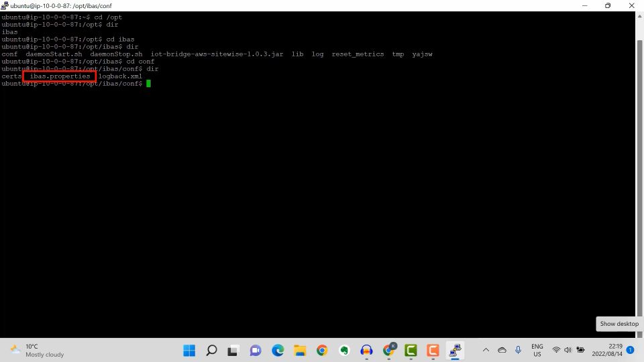Click reset_metrics in the listing
644x362 pixels.
[x=358, y=54]
